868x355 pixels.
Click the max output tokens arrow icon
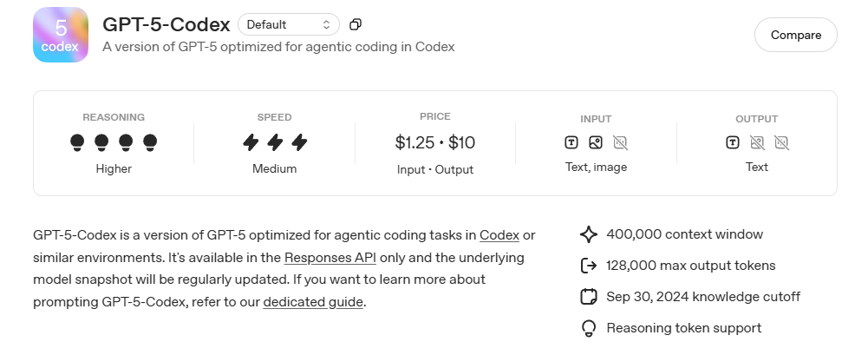coord(589,266)
